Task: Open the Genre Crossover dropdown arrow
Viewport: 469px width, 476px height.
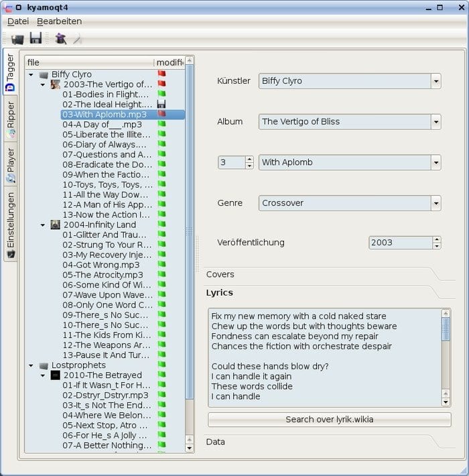Action: [436, 203]
